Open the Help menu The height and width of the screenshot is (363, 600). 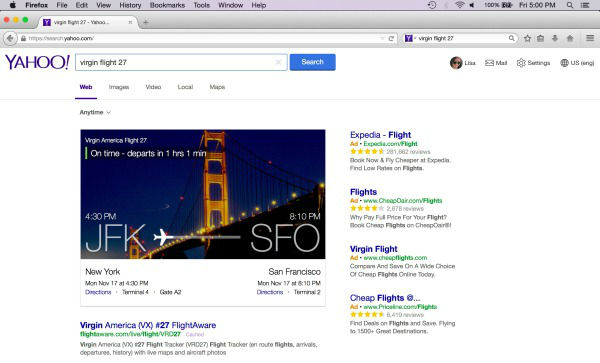[259, 5]
